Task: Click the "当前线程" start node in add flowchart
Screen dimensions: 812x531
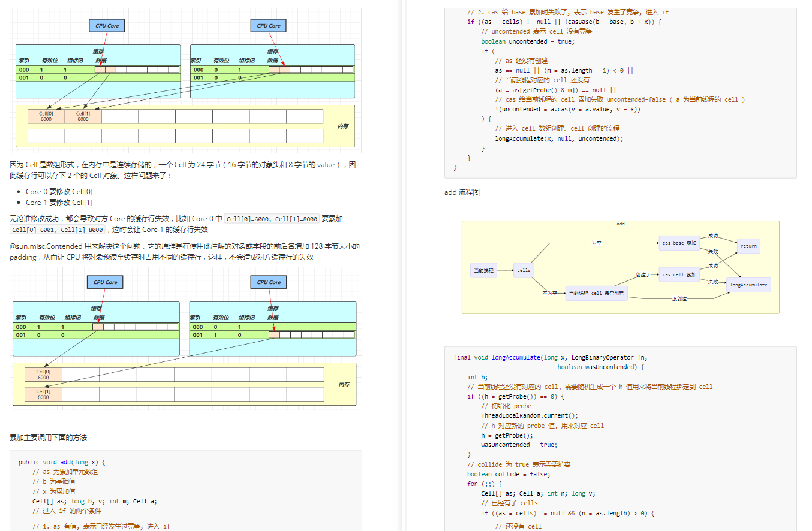Action: pyautogui.click(x=483, y=270)
